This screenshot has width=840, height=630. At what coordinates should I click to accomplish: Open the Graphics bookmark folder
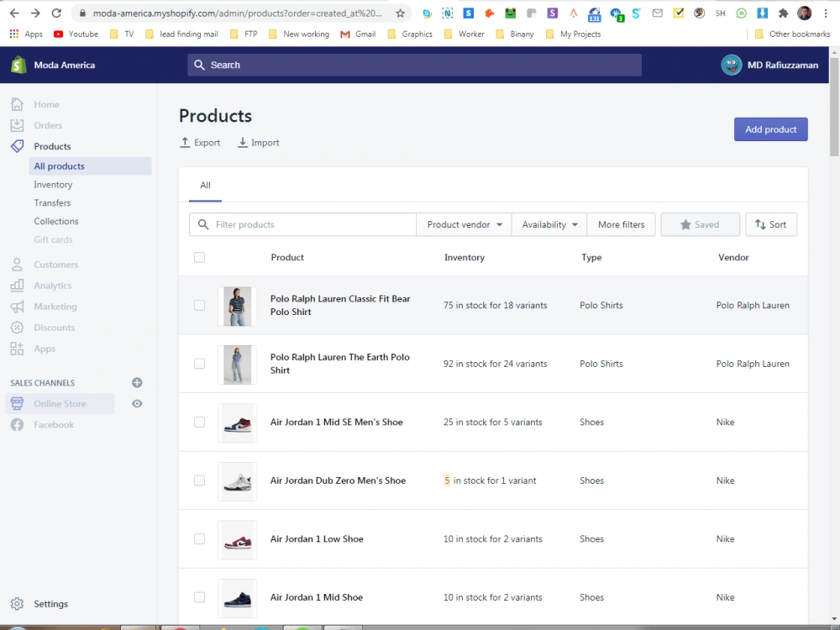410,34
